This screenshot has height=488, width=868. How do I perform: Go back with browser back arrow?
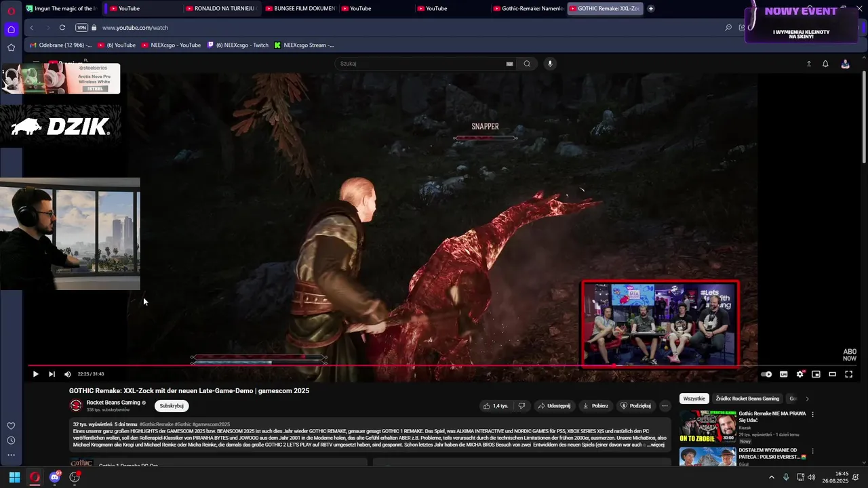click(31, 28)
